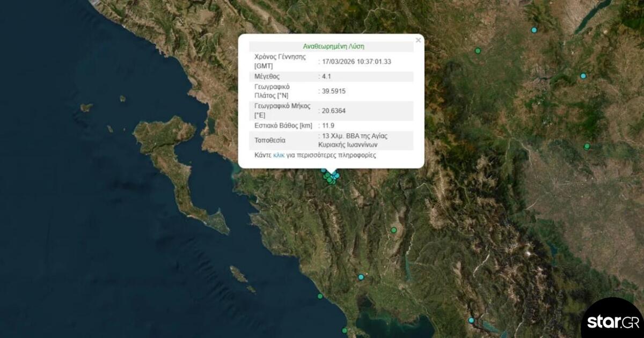Click the green marker at right edge mid-map
The image size is (644, 338).
[x=587, y=146]
